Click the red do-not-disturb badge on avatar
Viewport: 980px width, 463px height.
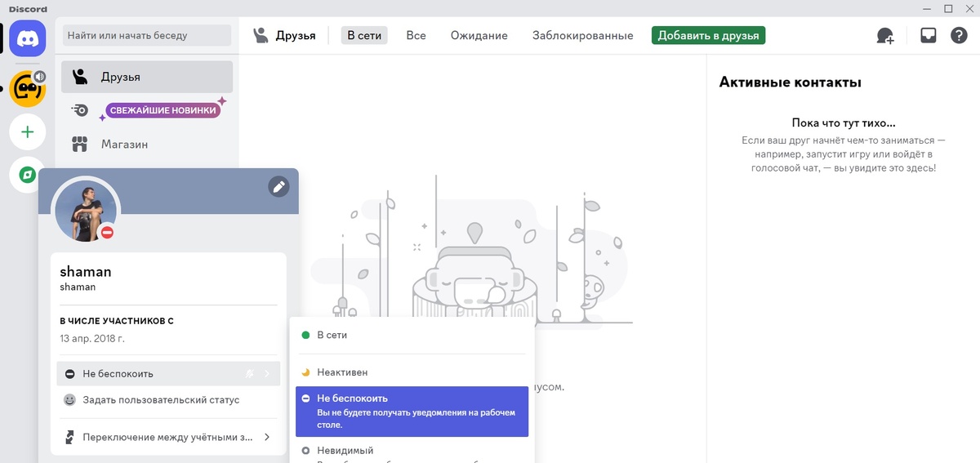(x=107, y=233)
